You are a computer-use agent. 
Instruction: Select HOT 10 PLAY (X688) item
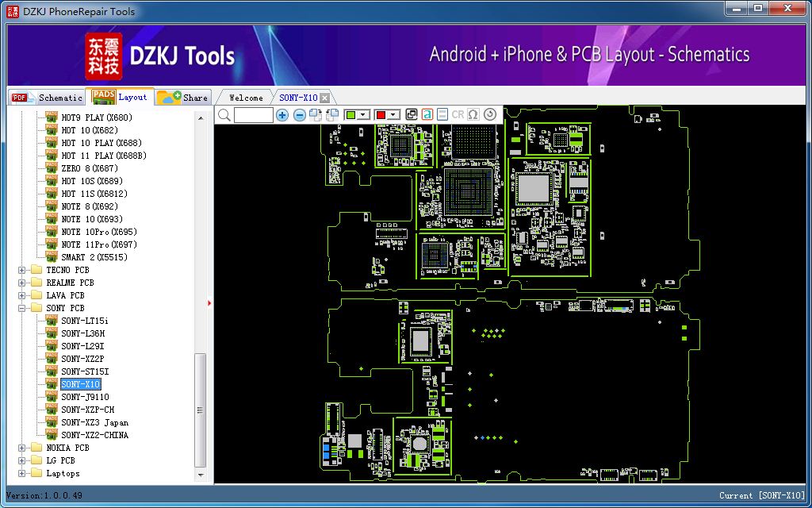click(101, 143)
